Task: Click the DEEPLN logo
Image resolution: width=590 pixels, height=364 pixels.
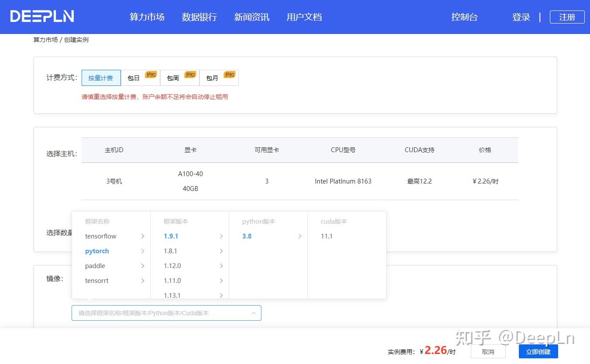Action: (41, 16)
